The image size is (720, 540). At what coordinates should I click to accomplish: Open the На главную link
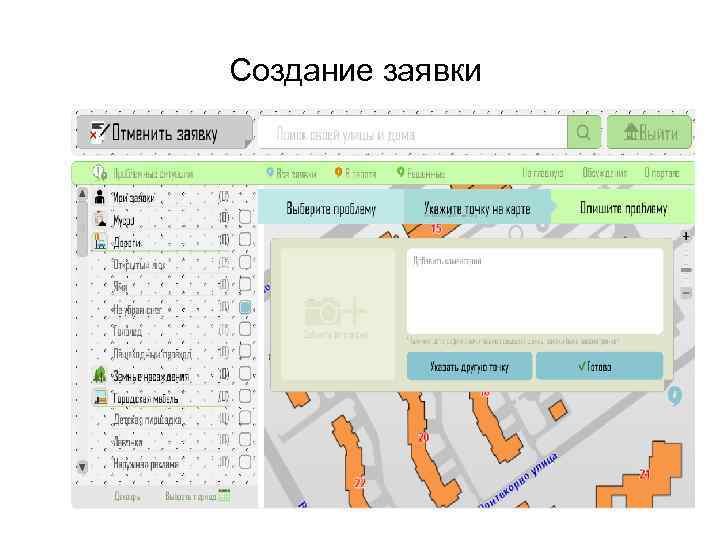click(x=543, y=173)
